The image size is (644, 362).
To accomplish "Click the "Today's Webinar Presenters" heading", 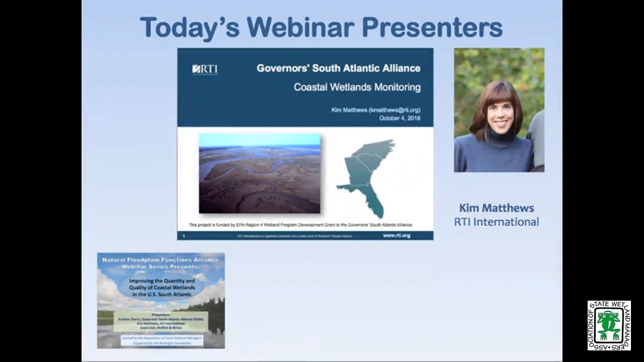I will pos(321,28).
